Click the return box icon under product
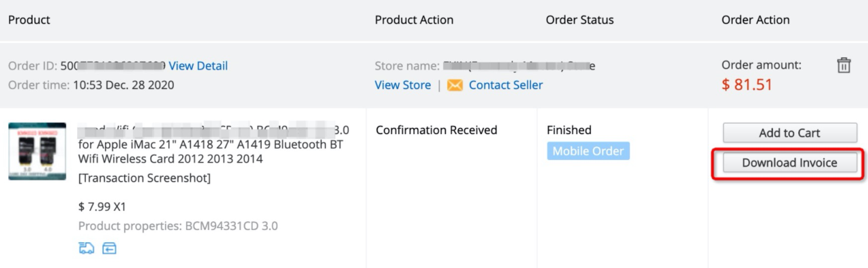868x268 pixels. (109, 248)
